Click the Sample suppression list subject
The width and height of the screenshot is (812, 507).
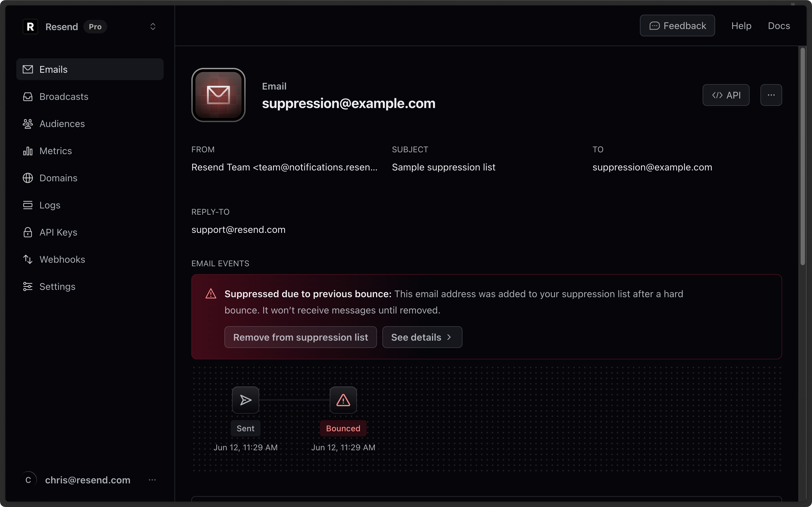coord(443,167)
